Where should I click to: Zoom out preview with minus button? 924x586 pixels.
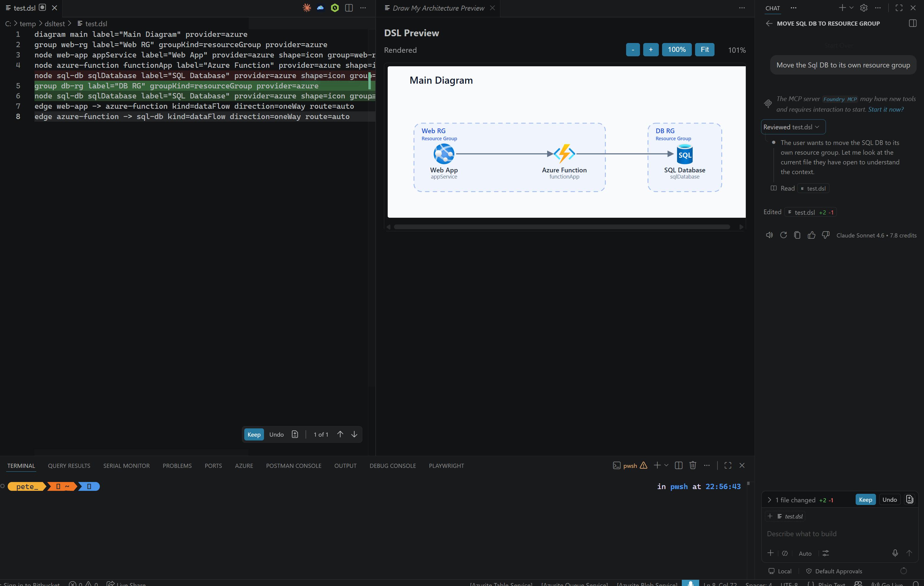[x=633, y=49]
